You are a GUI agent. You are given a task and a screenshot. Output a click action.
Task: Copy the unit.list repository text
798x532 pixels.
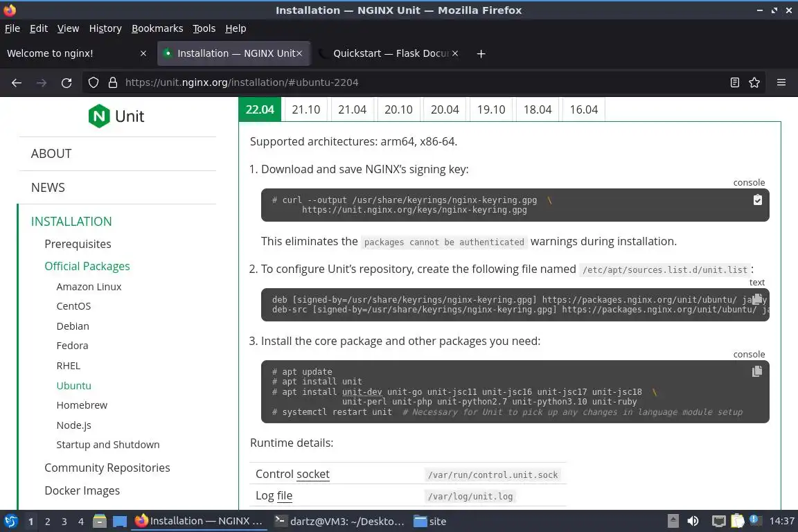[757, 299]
